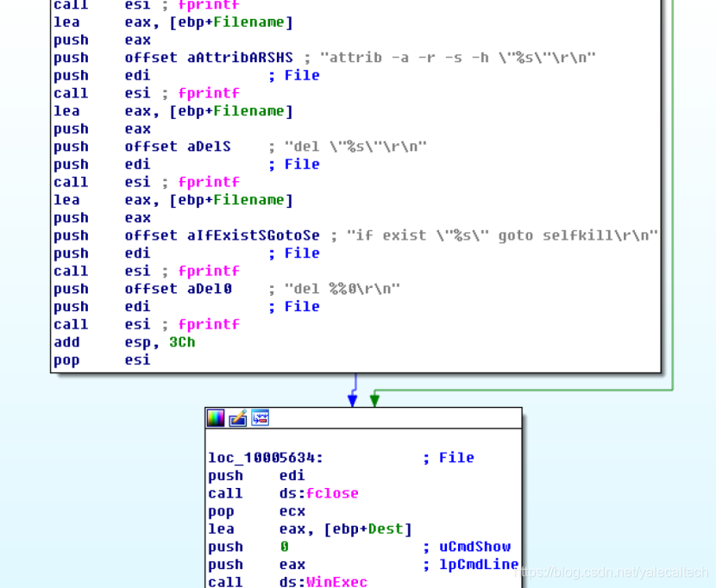Select the aDelS offset name
The image size is (716, 588).
(209, 147)
